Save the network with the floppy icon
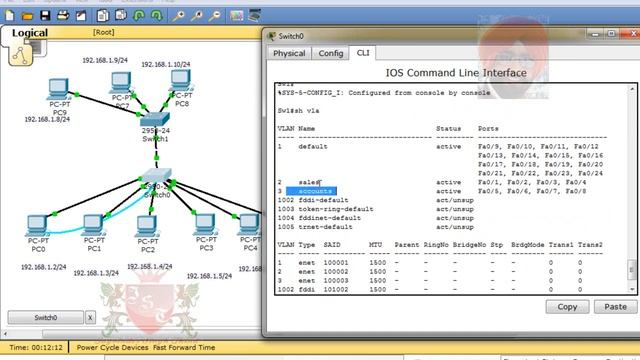The image size is (640, 360). [x=45, y=16]
